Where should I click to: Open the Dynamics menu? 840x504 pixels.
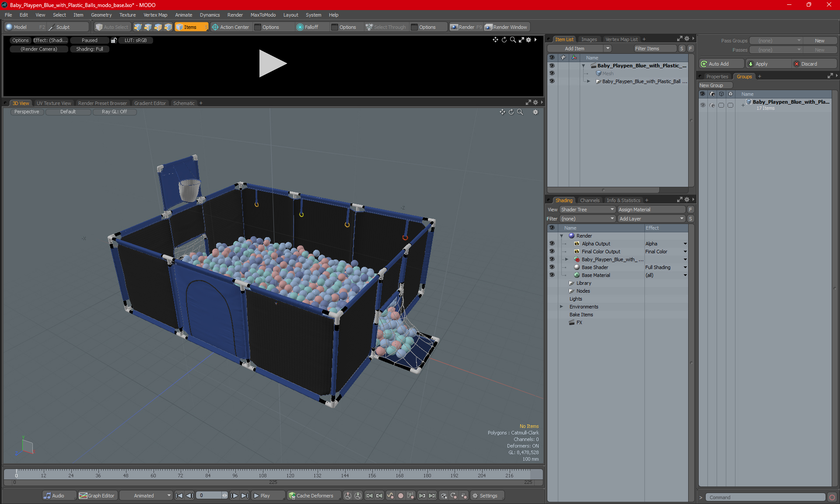coord(210,15)
